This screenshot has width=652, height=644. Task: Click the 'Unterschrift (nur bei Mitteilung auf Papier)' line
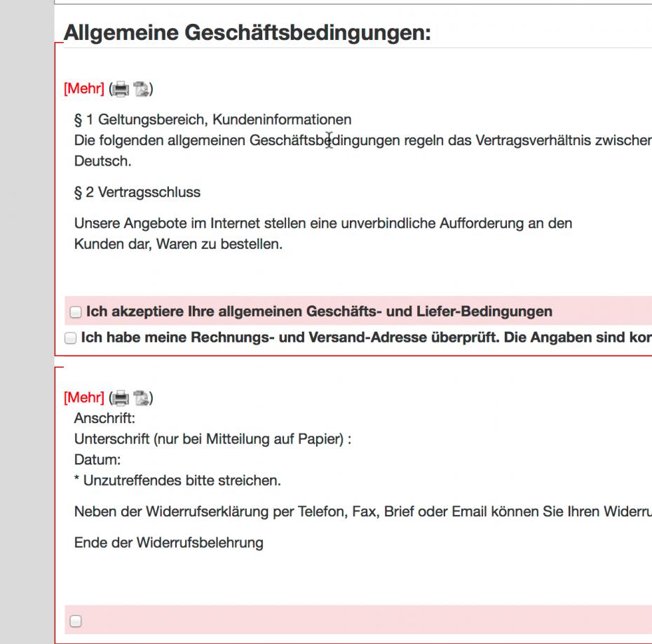[212, 440]
